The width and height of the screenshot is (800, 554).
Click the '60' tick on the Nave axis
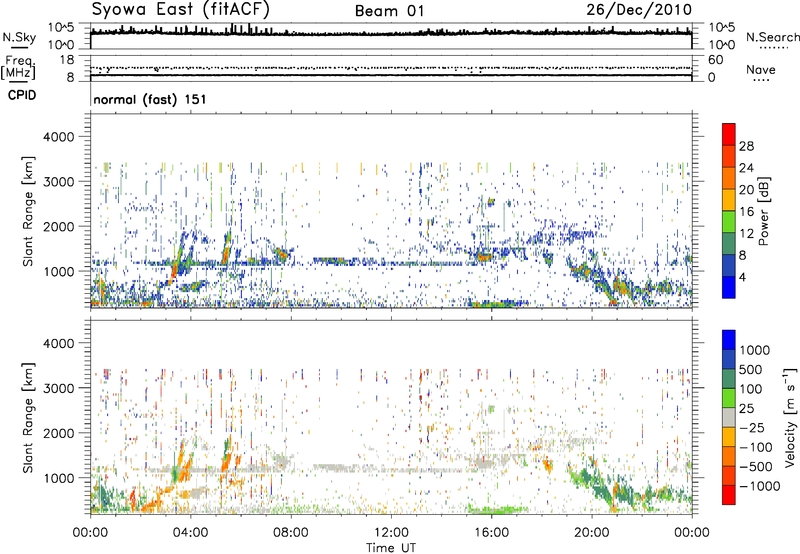coord(715,60)
